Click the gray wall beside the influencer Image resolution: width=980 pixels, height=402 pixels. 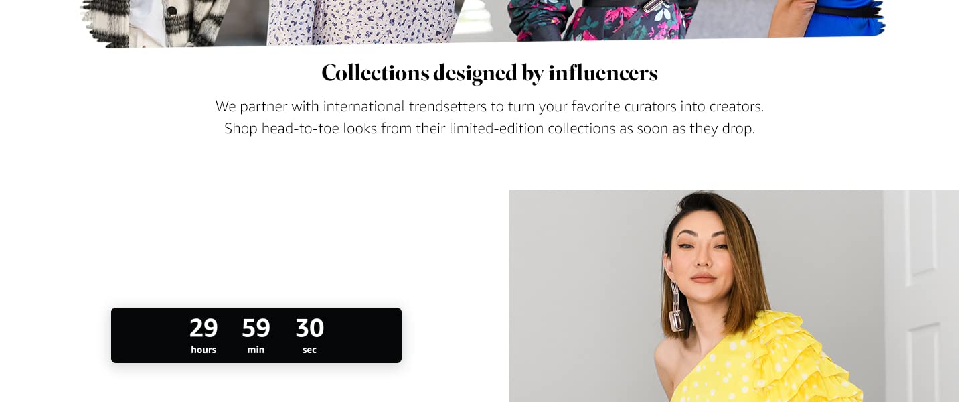[582, 281]
